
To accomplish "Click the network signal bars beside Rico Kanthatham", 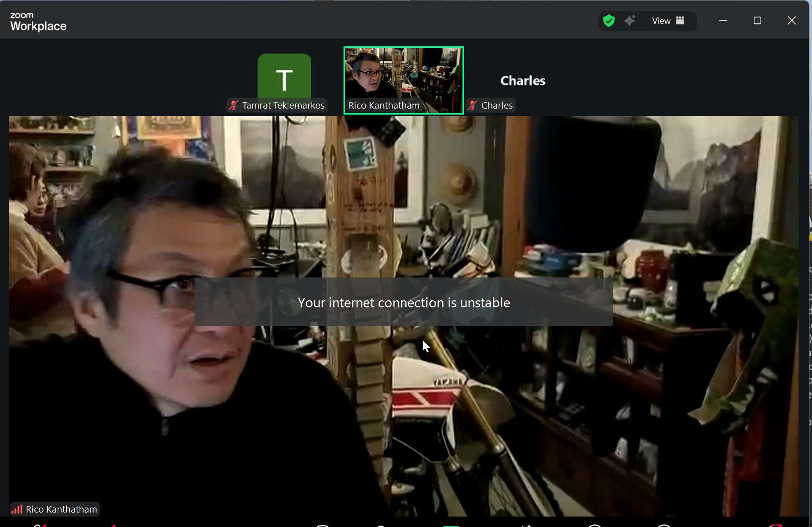I will coord(17,509).
